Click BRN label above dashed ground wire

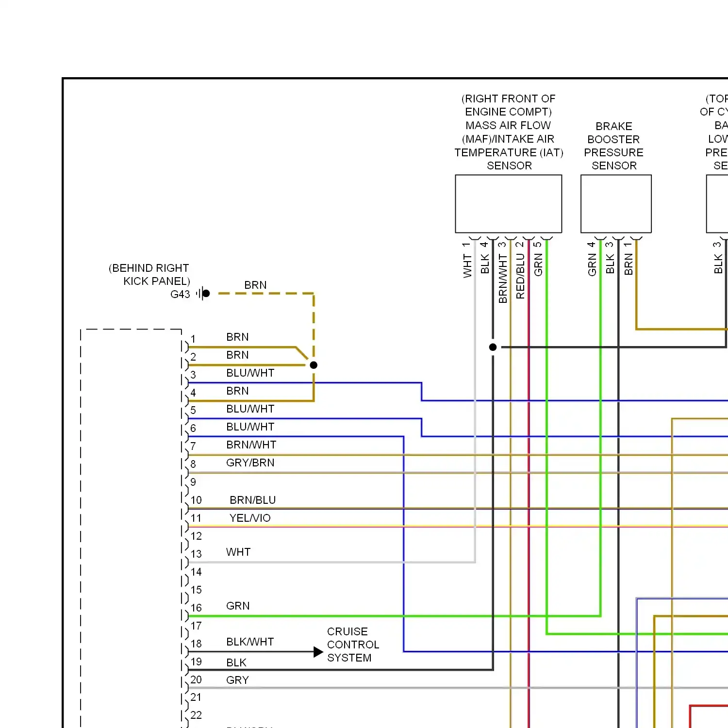point(255,285)
